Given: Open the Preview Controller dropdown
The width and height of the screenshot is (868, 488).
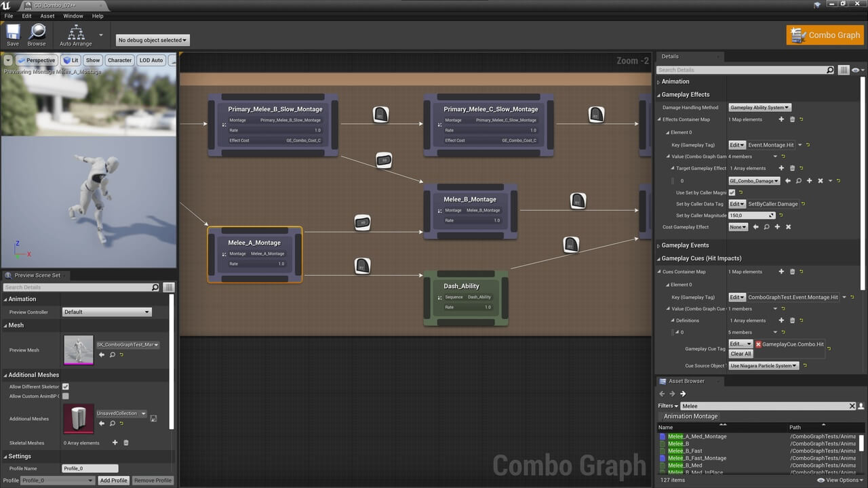Looking at the screenshot, I should click(x=106, y=312).
